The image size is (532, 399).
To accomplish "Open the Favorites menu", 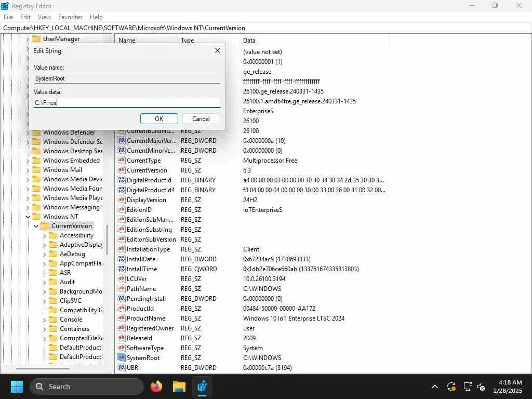I will click(x=70, y=17).
